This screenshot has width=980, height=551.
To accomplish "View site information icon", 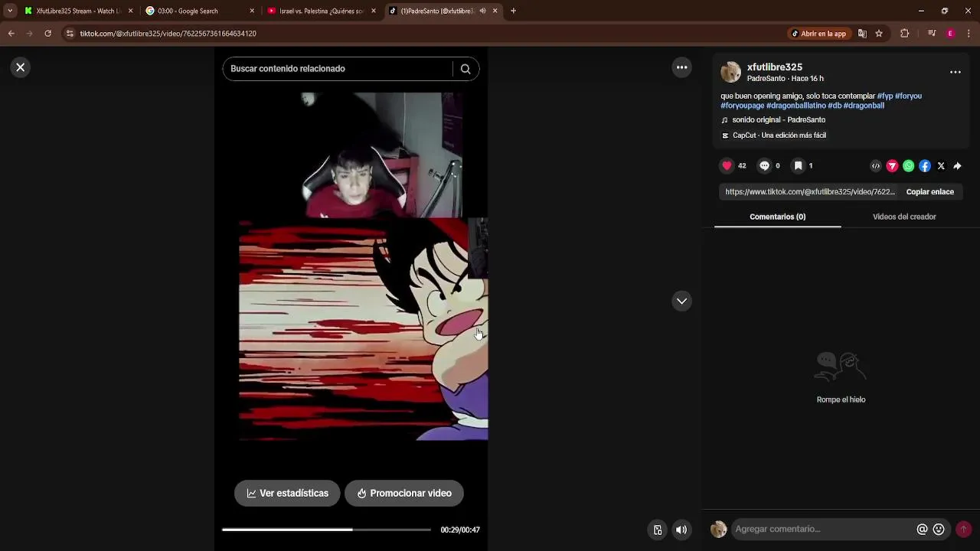I will 70,34.
